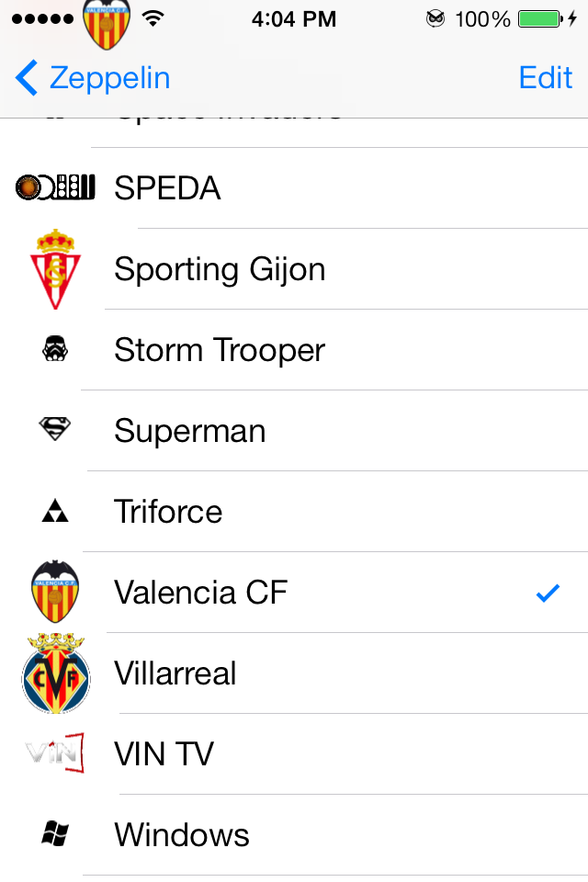Tap the Valencia crest in status bar
This screenshot has width=588, height=882.
tap(107, 24)
